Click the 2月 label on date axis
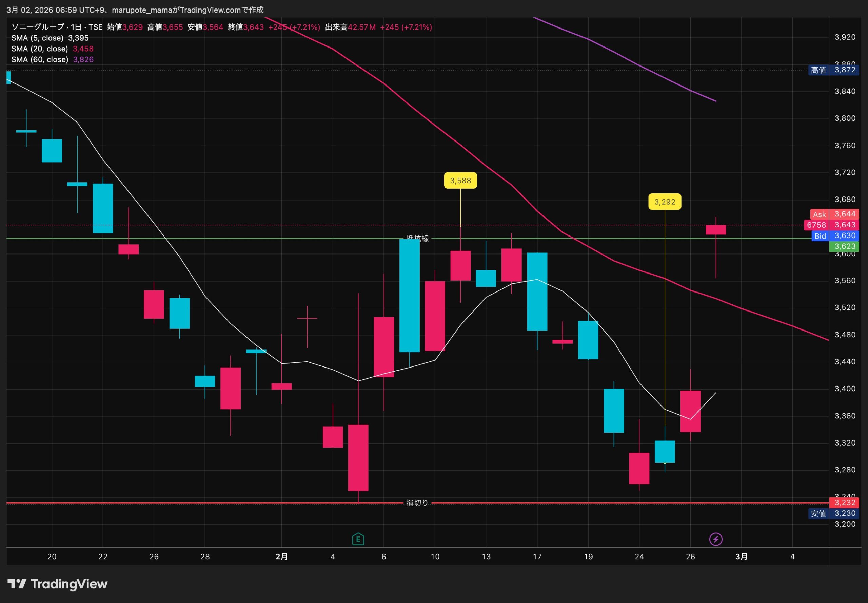The image size is (868, 603). point(282,557)
